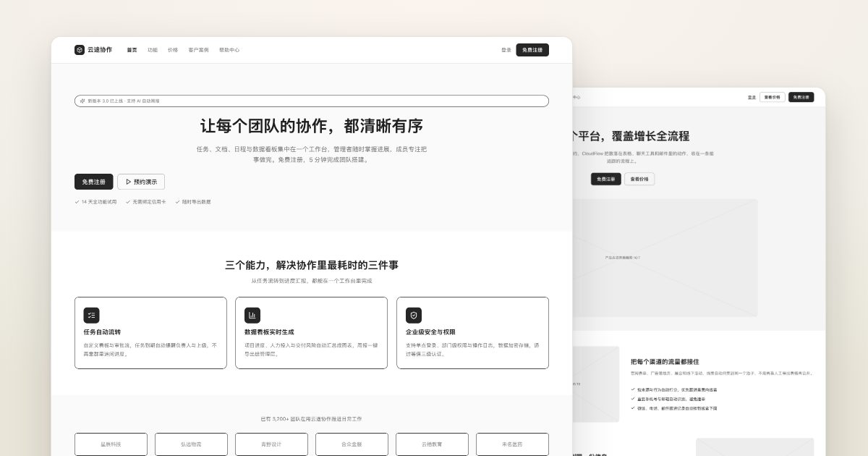Screen dimensions: 868x456
Task: Open the 首页 nav item
Action: click(x=132, y=50)
